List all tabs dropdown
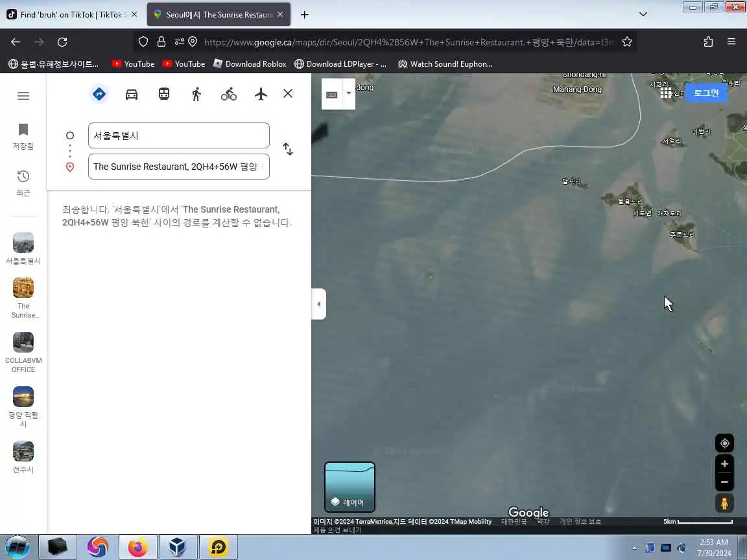This screenshot has height=560, width=747. (x=643, y=14)
